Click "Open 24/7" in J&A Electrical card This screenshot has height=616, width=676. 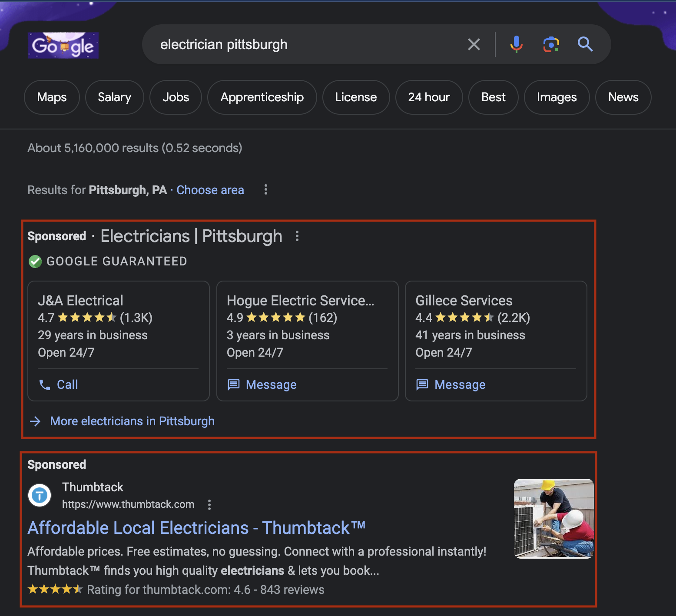tap(66, 353)
